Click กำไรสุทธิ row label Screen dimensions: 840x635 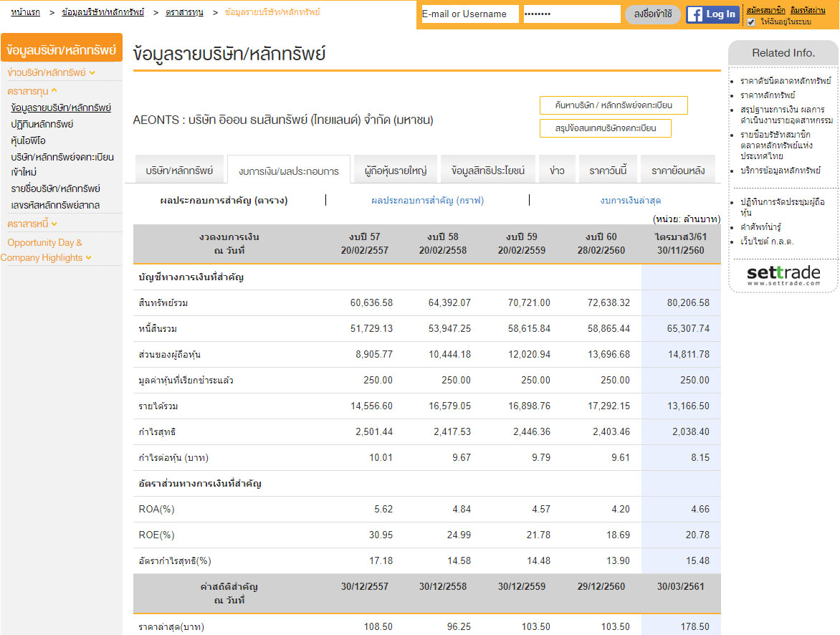point(157,432)
